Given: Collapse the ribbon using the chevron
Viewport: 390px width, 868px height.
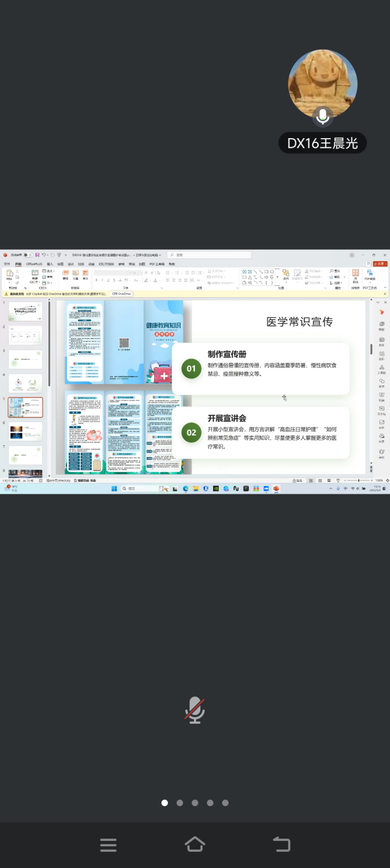Looking at the screenshot, I should pyautogui.click(x=385, y=288).
